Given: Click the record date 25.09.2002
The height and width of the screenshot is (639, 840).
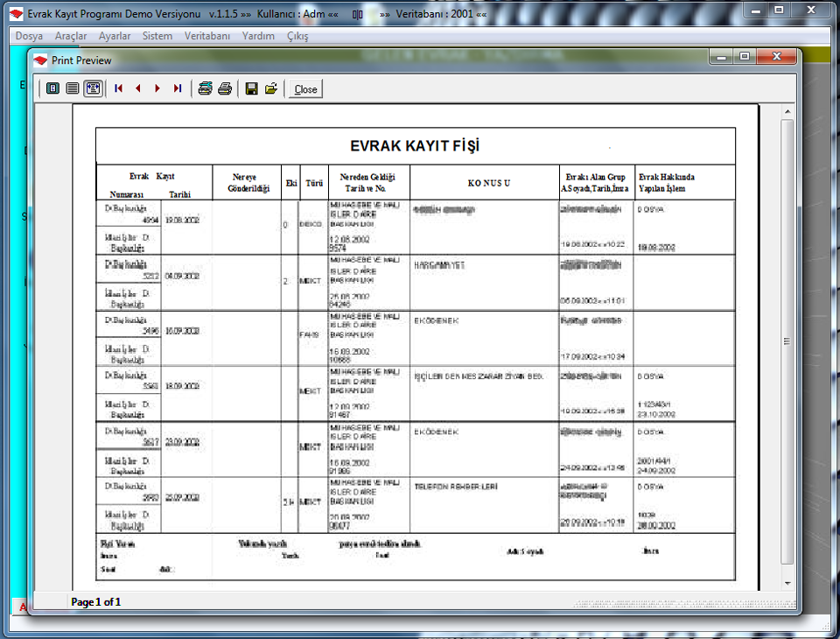Looking at the screenshot, I should [x=182, y=498].
